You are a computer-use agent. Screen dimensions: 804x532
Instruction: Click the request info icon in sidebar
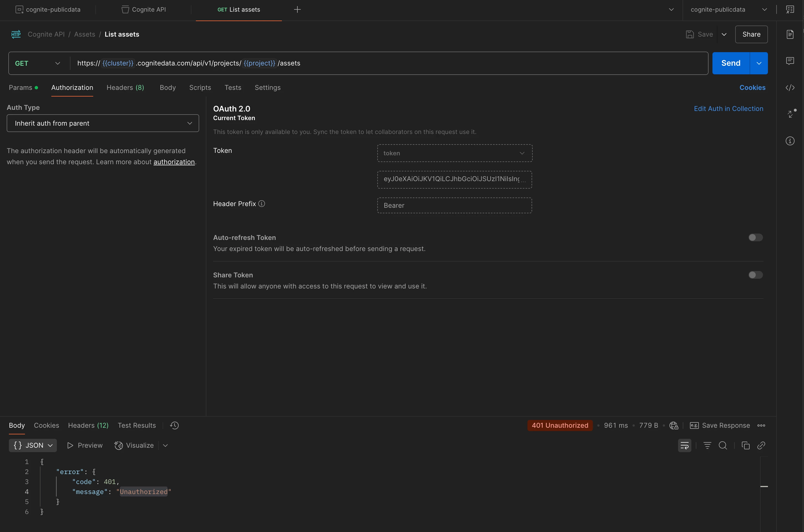pos(790,141)
